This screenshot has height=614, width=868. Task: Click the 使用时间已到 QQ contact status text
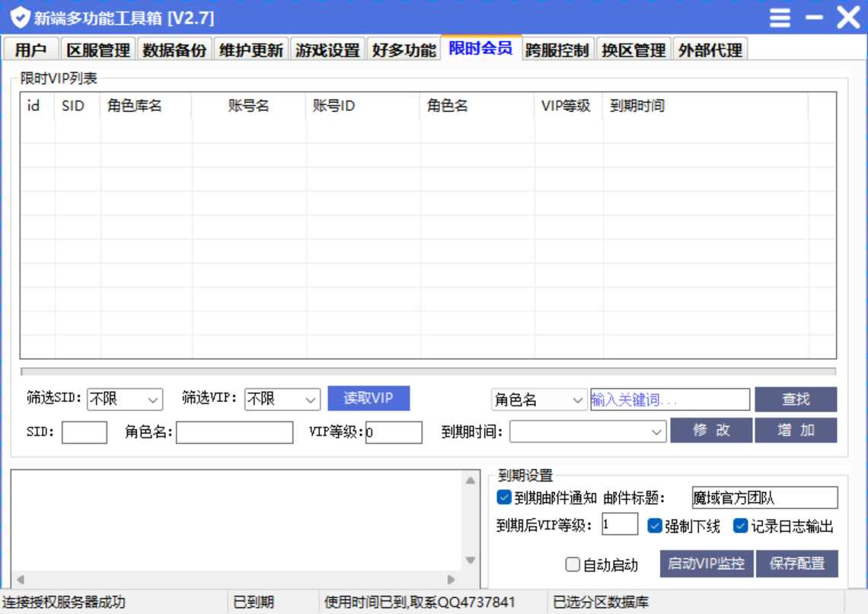(420, 602)
